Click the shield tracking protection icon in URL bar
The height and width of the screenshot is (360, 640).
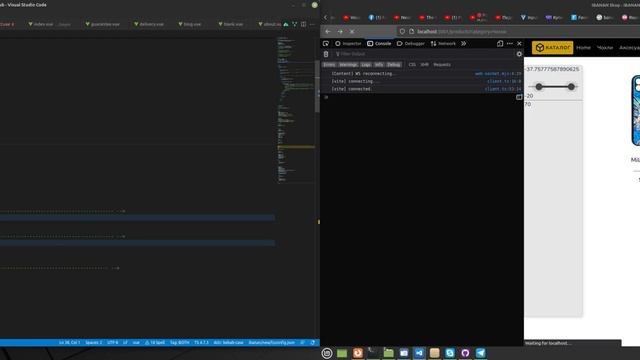coord(402,31)
